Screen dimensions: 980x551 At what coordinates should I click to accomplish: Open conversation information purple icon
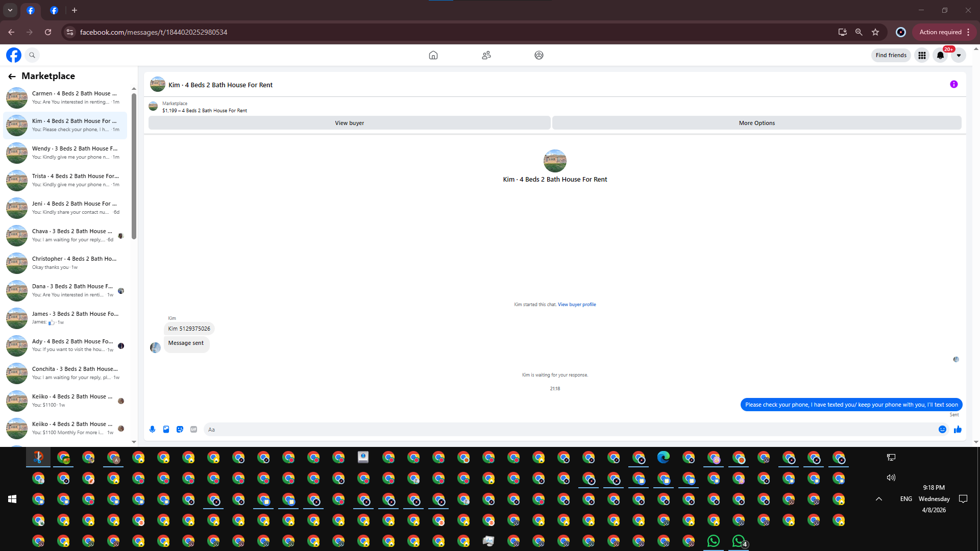tap(953, 85)
